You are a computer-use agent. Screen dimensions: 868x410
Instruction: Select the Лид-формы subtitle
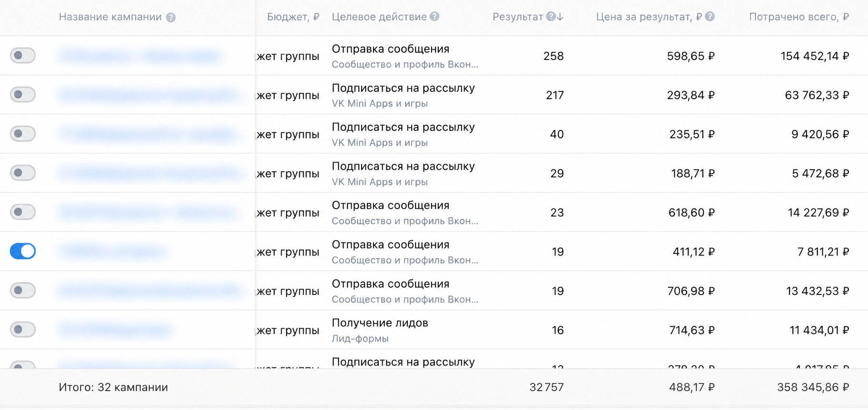360,339
